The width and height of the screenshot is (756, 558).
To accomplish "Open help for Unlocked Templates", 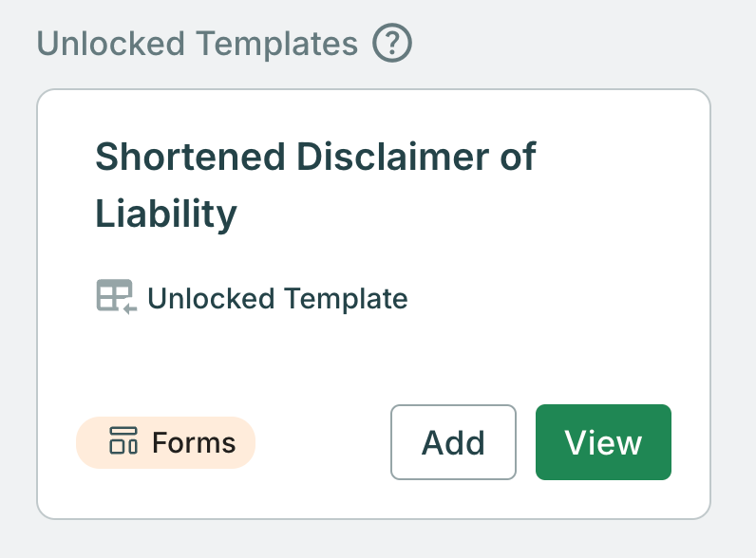I will coord(392,43).
